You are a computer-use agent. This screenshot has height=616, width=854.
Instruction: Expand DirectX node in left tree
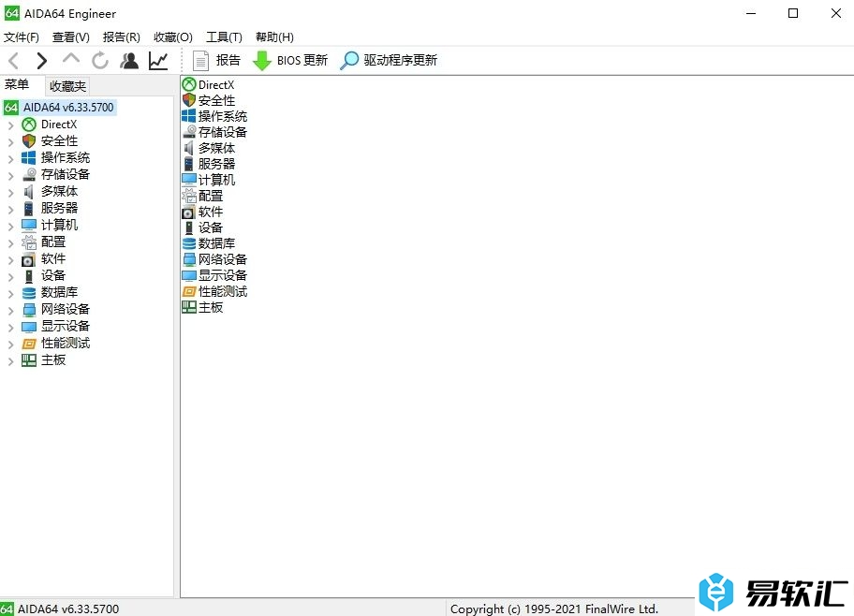tap(11, 125)
